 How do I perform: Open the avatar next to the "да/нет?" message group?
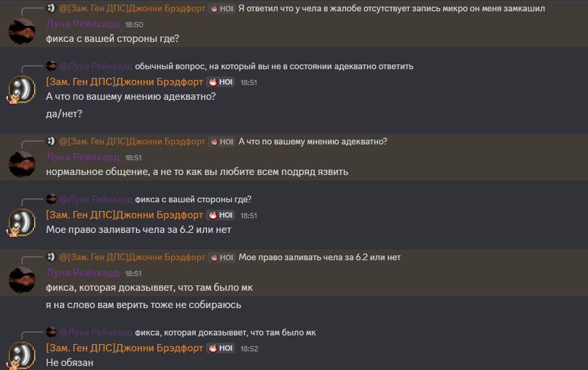coord(22,90)
